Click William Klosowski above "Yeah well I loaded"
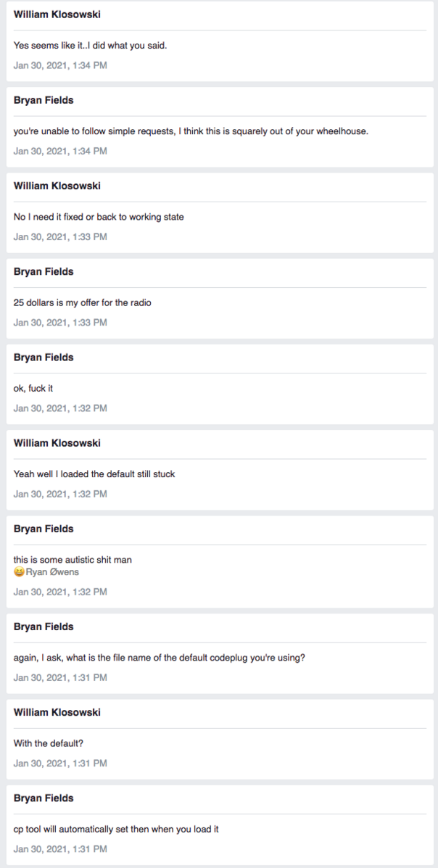Image resolution: width=438 pixels, height=868 pixels. coord(57,443)
